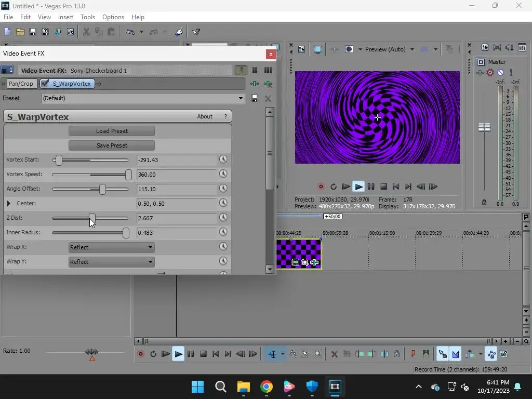Click the About button in S_WarpVortex
Screen dimensions: 532x399
(205, 116)
